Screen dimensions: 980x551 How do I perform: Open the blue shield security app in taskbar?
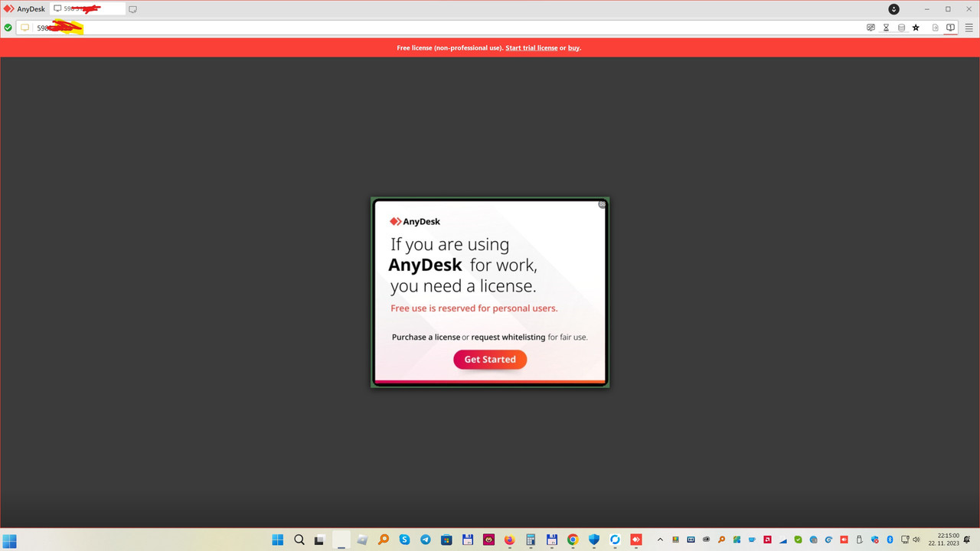pyautogui.click(x=593, y=540)
